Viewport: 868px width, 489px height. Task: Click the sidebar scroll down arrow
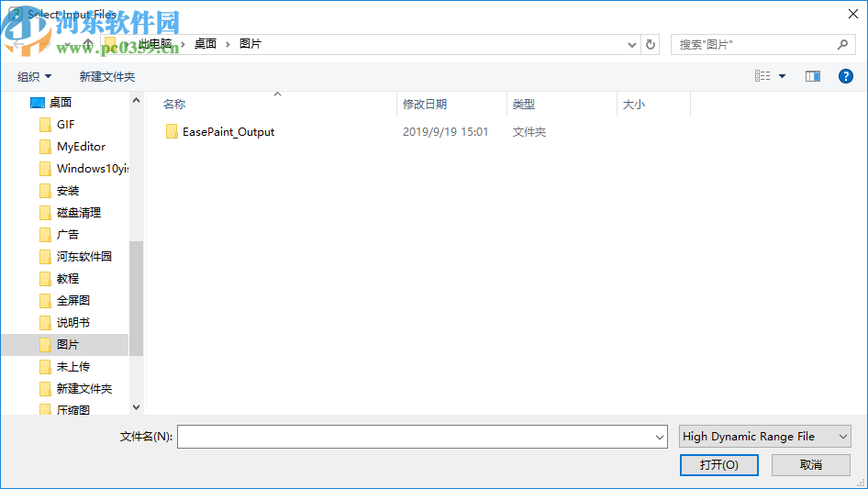click(x=136, y=407)
